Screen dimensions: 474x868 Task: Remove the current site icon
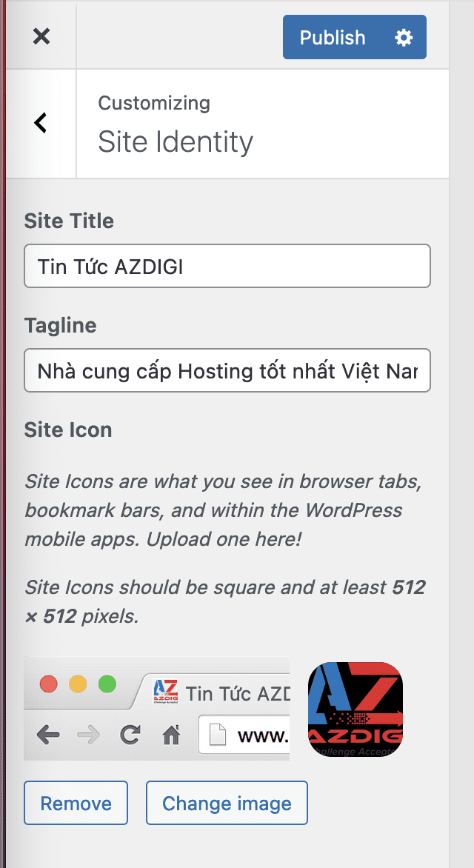coord(76,803)
